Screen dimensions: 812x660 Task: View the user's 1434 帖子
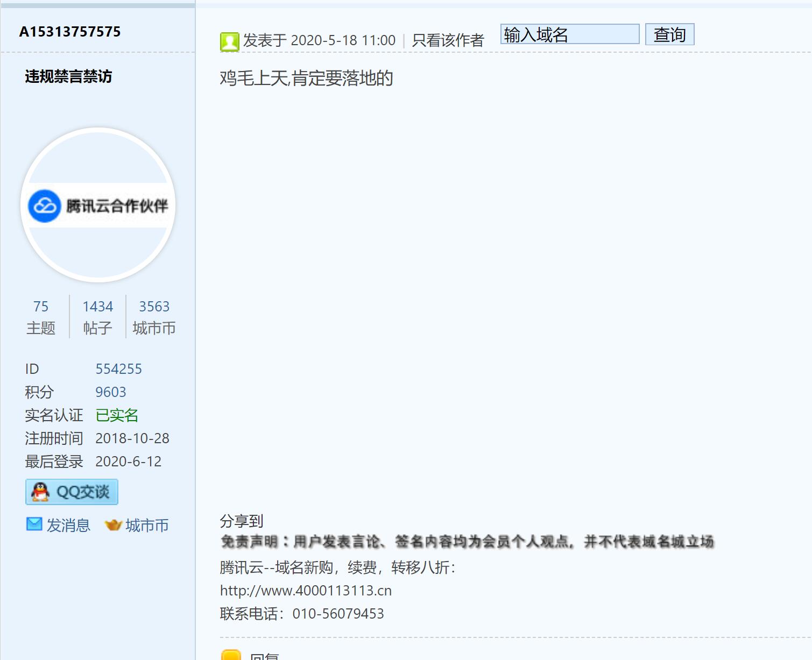(x=97, y=316)
